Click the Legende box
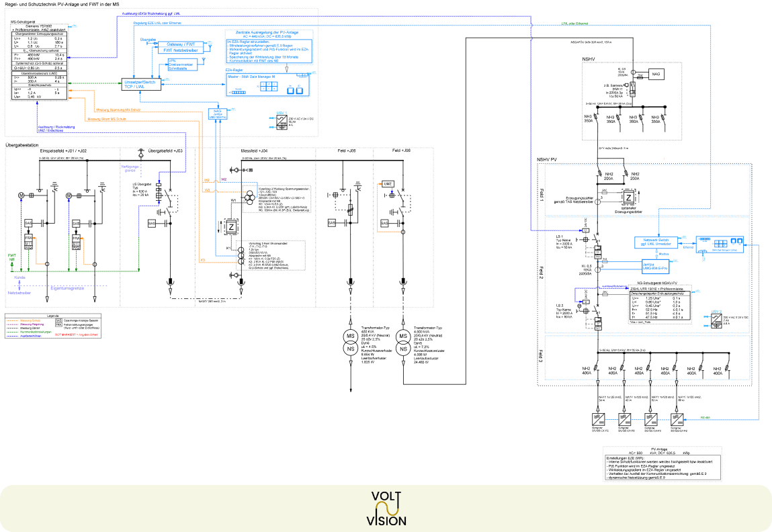 pyautogui.click(x=53, y=326)
